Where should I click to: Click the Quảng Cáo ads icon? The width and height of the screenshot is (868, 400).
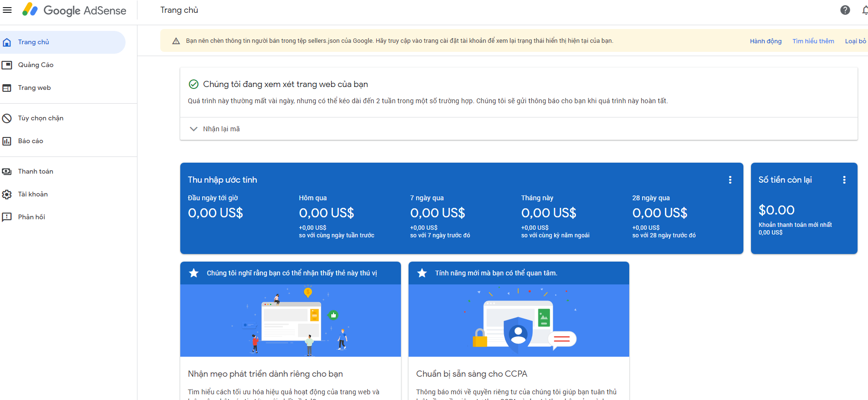click(x=7, y=65)
